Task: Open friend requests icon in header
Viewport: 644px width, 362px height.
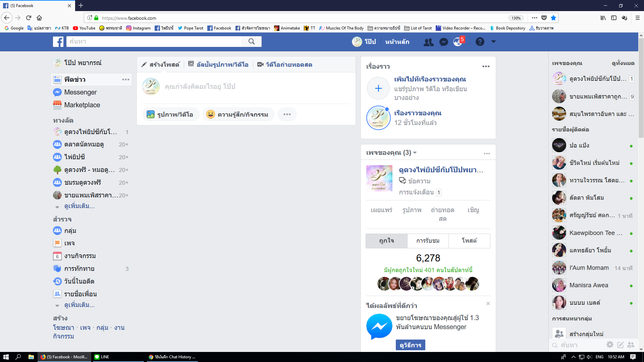Action: click(428, 42)
